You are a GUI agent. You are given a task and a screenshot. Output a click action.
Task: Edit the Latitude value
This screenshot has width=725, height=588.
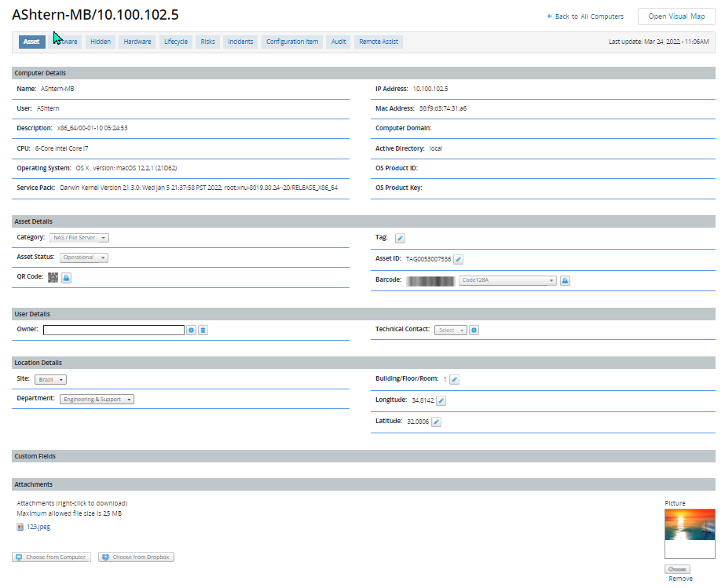(x=437, y=422)
